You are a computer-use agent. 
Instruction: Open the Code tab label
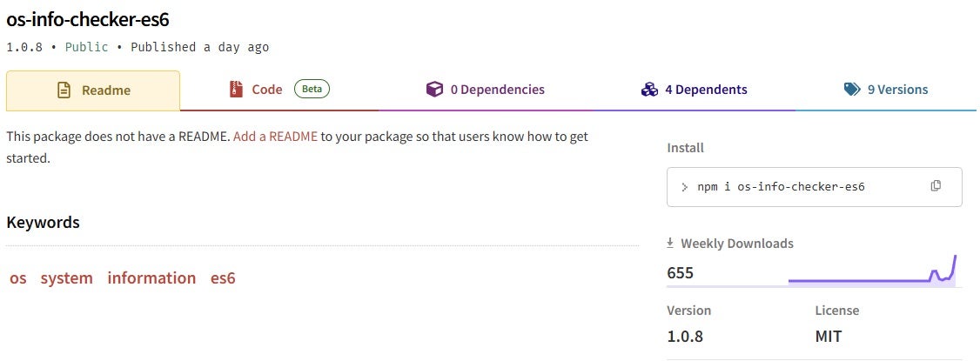[x=267, y=90]
